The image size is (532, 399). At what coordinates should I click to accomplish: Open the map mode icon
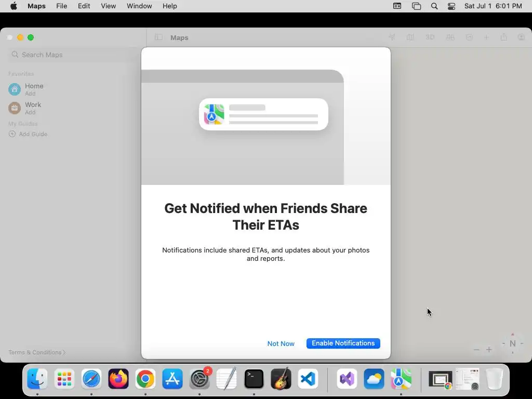coord(410,37)
